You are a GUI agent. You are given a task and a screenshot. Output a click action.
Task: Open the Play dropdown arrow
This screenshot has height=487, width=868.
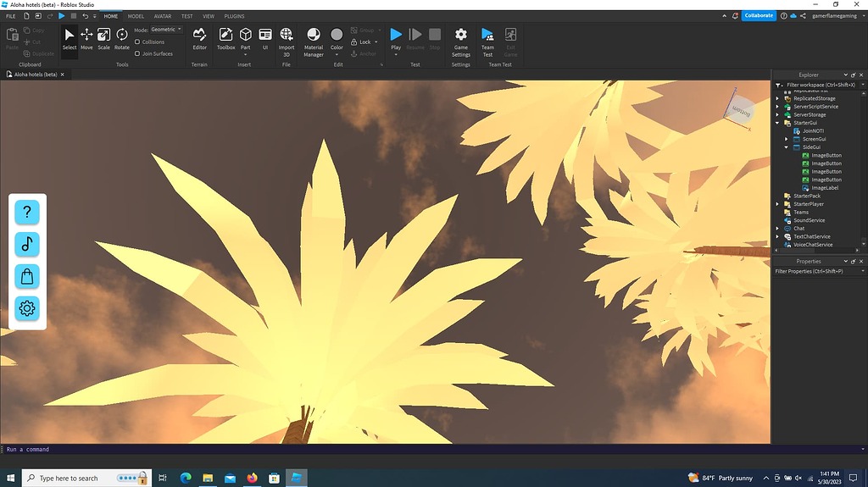396,55
